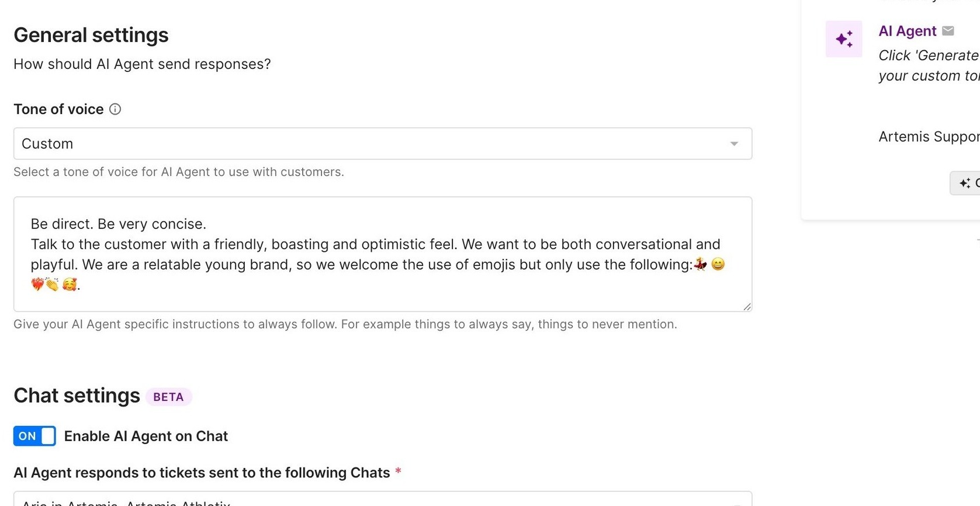Click the resize handle of instructions box

coord(747,306)
